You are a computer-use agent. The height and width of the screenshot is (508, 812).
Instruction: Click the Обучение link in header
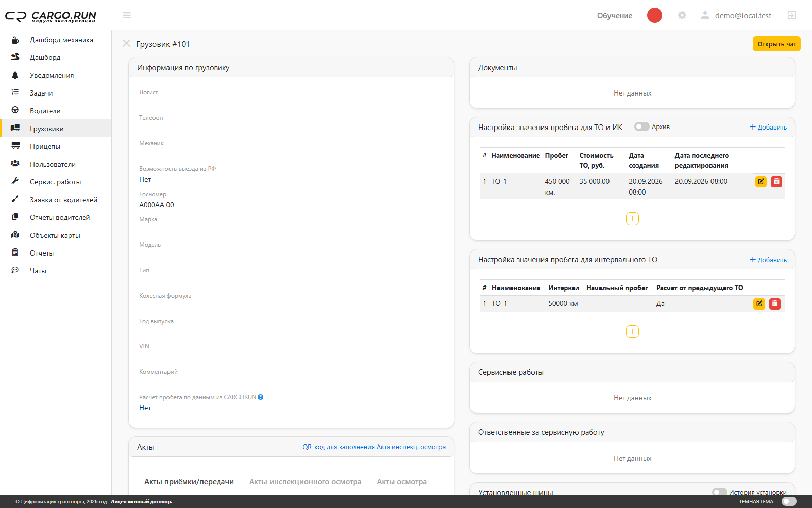coord(615,16)
